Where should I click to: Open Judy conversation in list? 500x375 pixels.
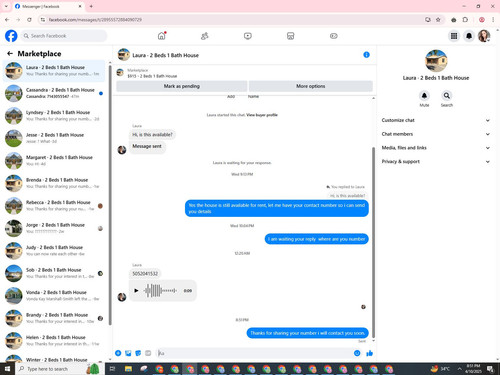[54, 251]
